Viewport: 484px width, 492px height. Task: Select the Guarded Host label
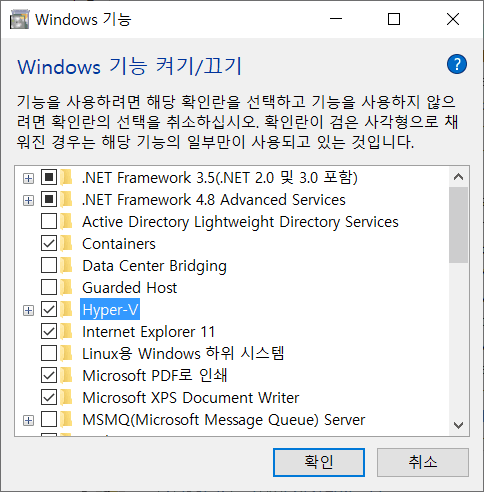point(130,288)
